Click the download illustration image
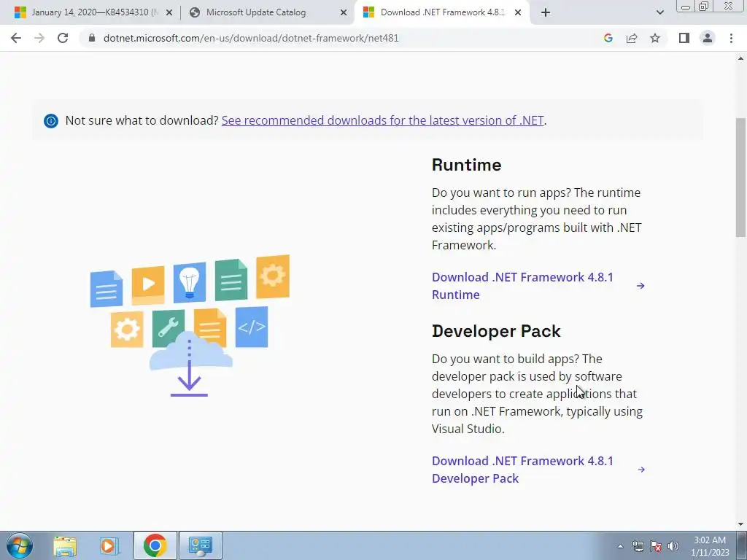747x560 pixels. pos(190,326)
